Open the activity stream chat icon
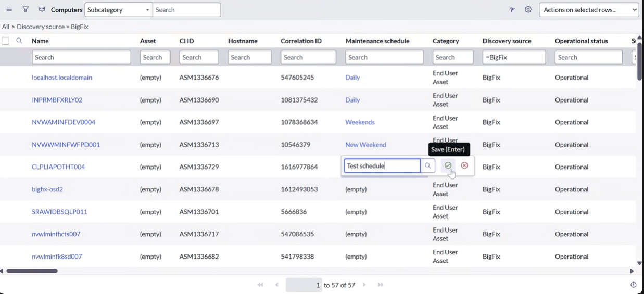 point(42,10)
